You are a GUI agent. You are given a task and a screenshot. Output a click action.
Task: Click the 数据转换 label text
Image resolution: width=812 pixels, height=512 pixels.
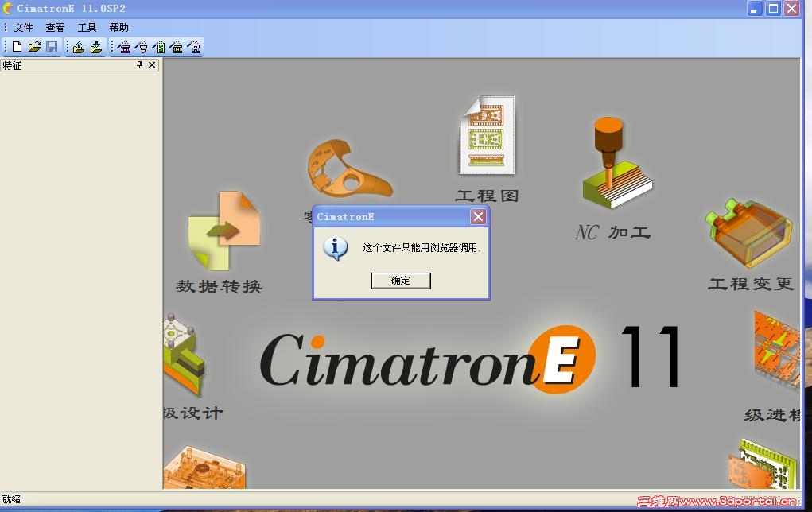tap(219, 286)
